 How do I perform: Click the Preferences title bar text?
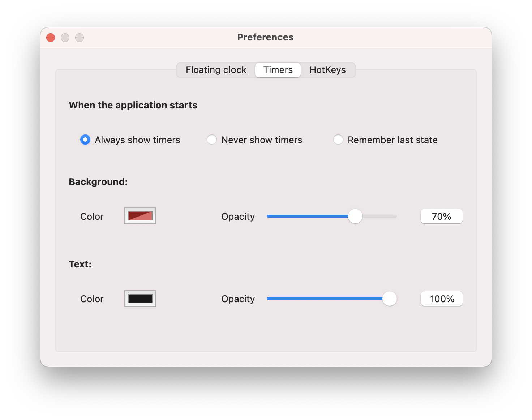[x=265, y=37]
